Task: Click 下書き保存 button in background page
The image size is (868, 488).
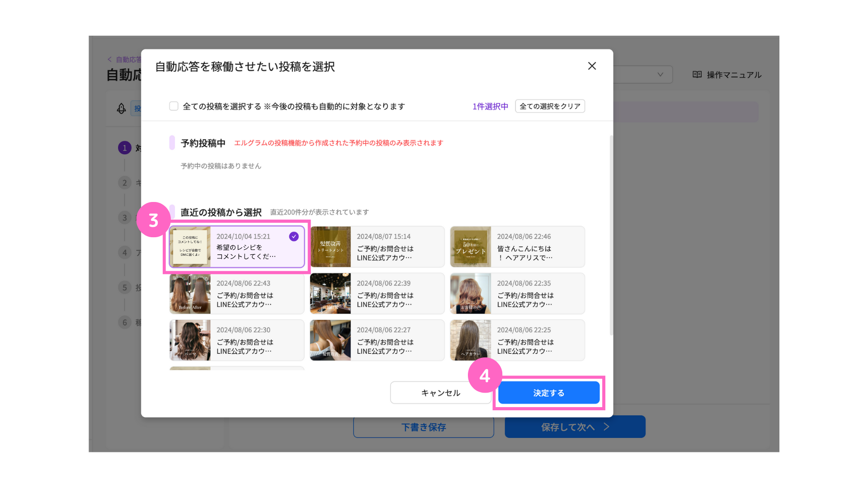Action: coord(424,427)
